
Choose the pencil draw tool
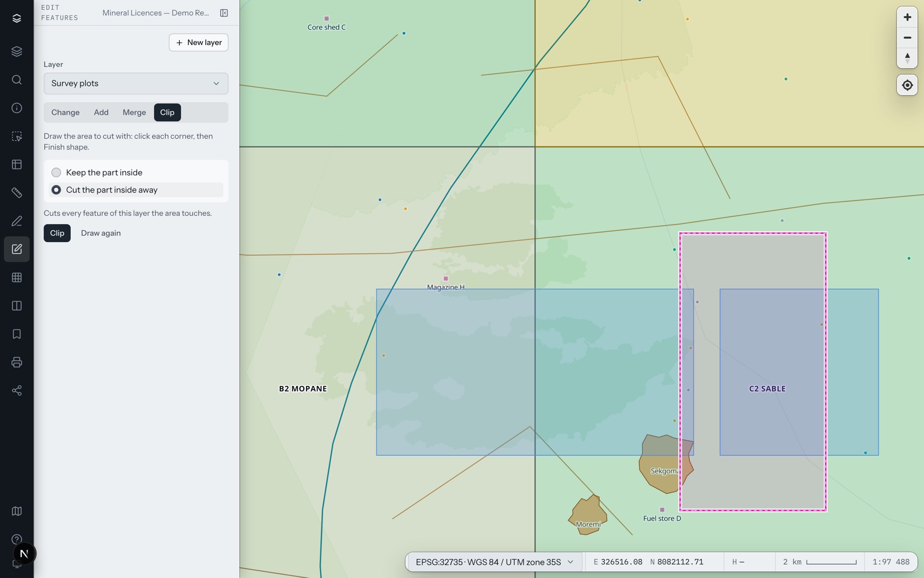click(x=16, y=221)
